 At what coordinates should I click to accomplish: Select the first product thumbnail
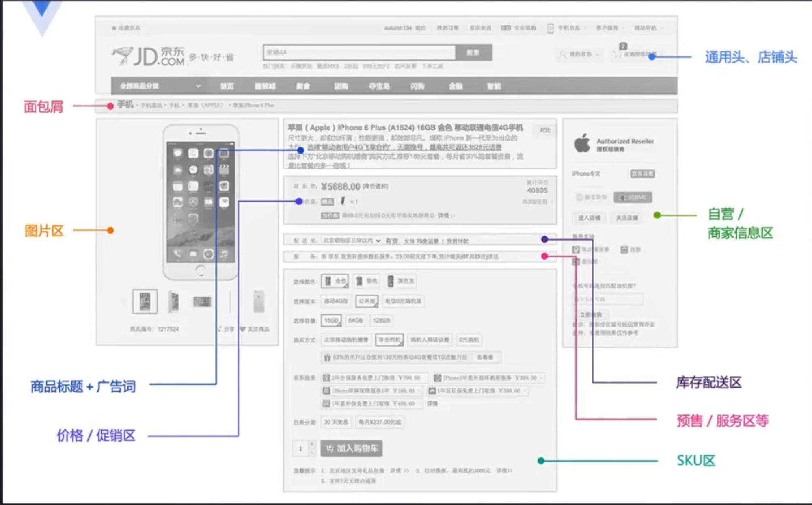[145, 301]
